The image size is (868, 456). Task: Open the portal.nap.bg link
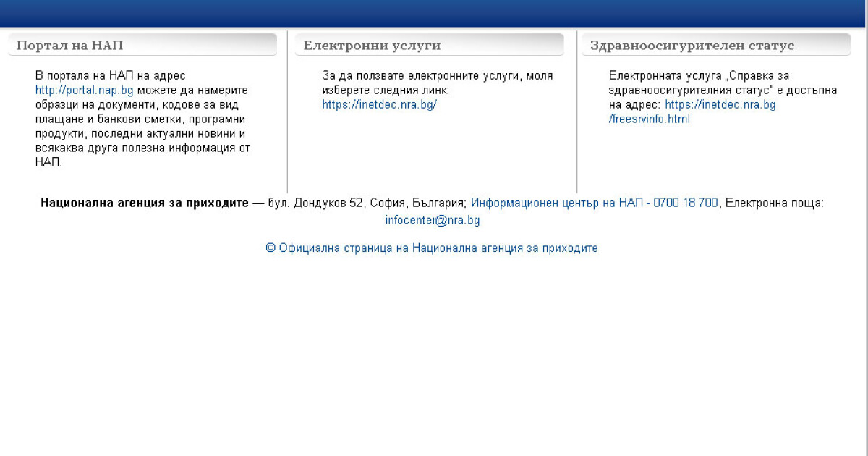(84, 90)
